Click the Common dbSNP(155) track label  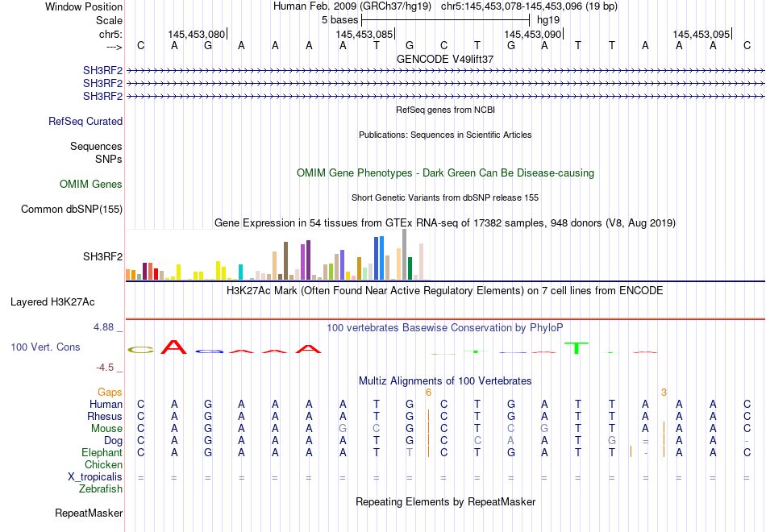[72, 209]
